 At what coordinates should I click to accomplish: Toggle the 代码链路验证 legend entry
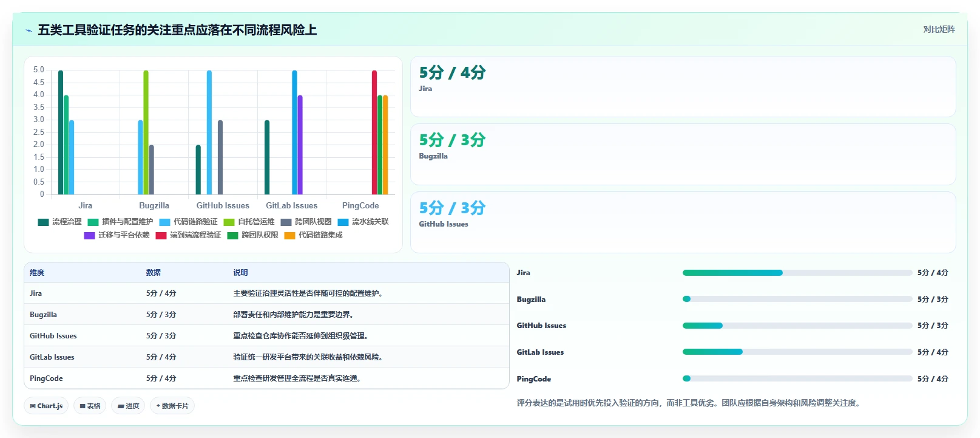188,222
